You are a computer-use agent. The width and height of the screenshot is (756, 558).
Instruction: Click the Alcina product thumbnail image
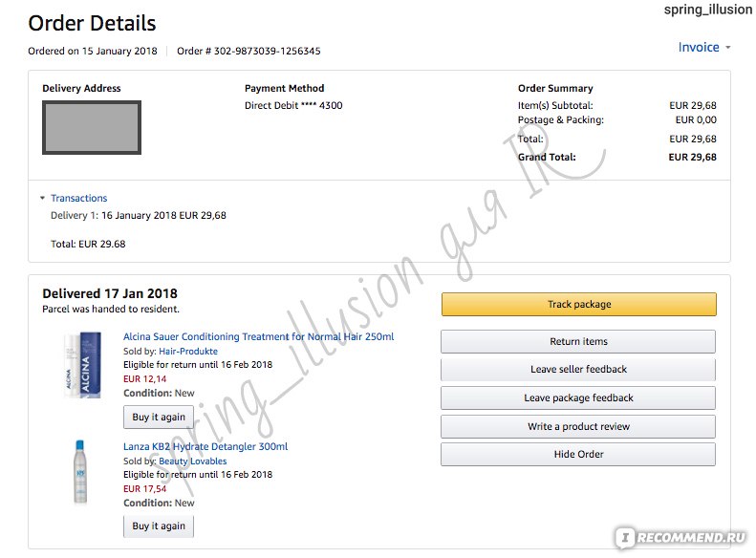[x=82, y=365]
